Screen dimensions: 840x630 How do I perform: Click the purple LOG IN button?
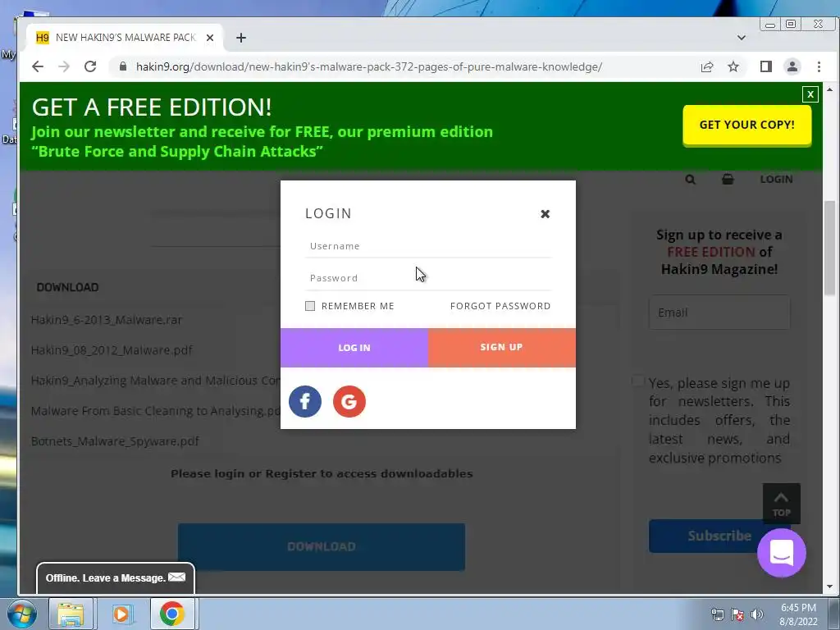[354, 348]
